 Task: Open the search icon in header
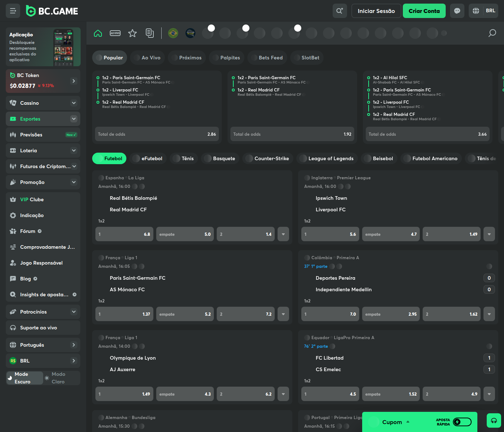(340, 11)
